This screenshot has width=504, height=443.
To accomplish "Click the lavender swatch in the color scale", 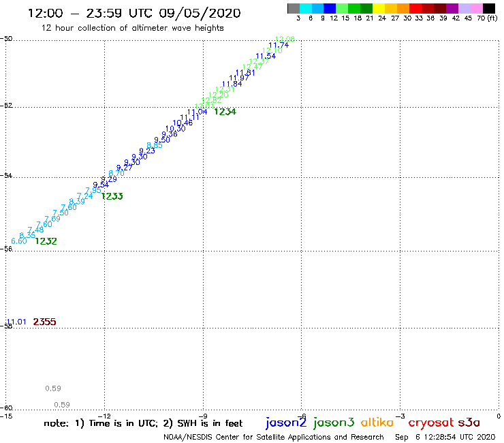I will [464, 8].
